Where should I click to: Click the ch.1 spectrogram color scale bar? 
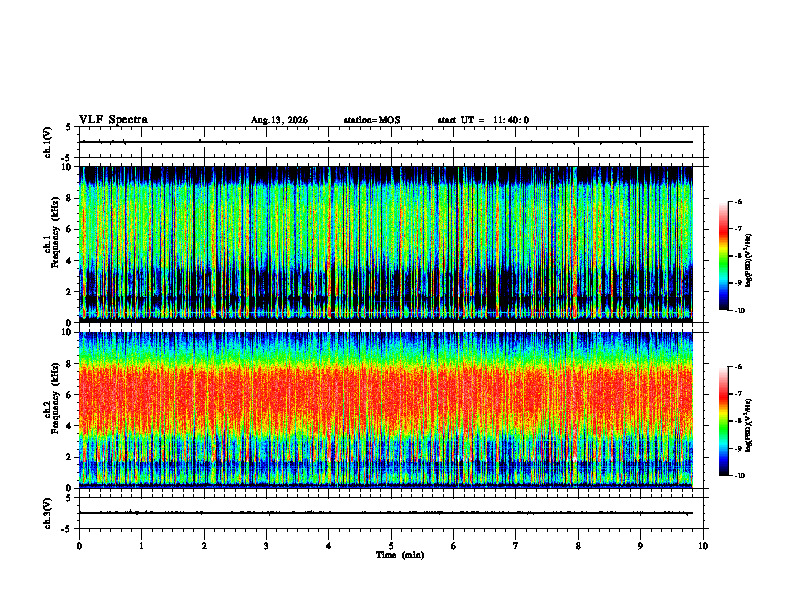tap(723, 256)
